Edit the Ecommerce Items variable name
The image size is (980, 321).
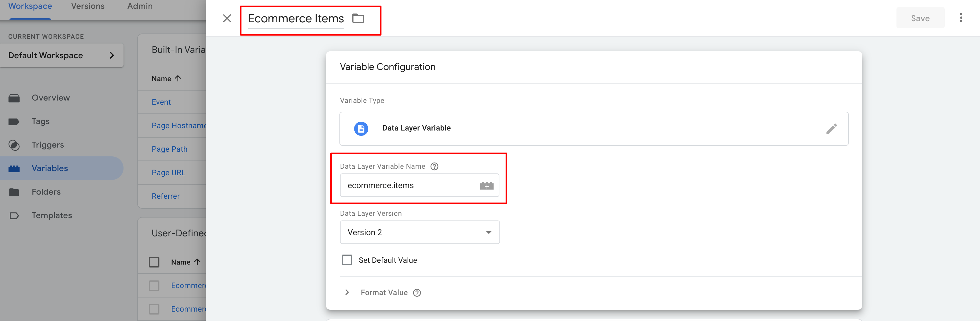pyautogui.click(x=296, y=19)
